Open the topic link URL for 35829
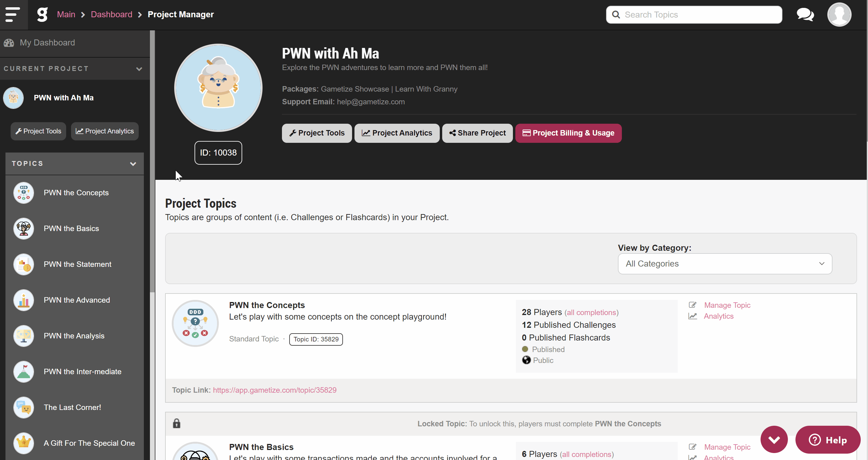This screenshot has width=868, height=460. [x=275, y=390]
